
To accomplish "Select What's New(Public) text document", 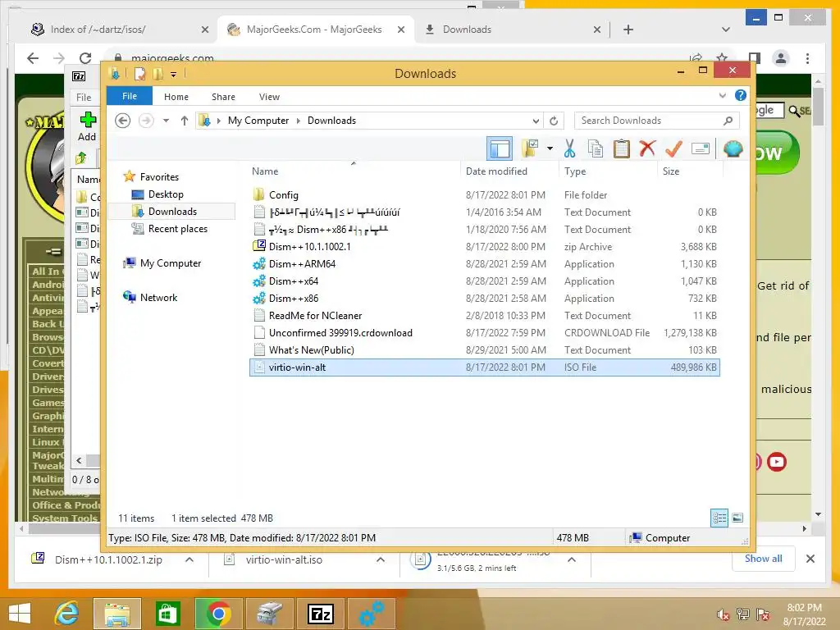I will (x=484, y=349).
